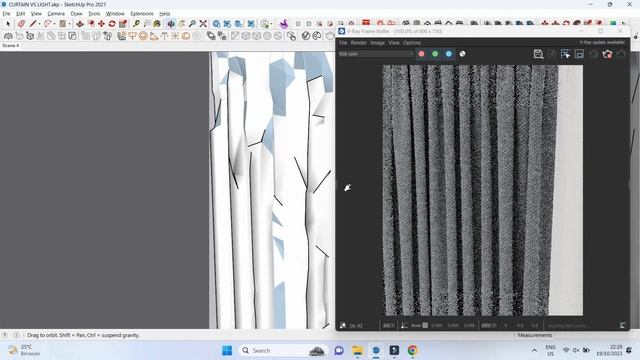The image size is (640, 360).
Task: Open the weather widget showing 25°C
Action: [24, 350]
